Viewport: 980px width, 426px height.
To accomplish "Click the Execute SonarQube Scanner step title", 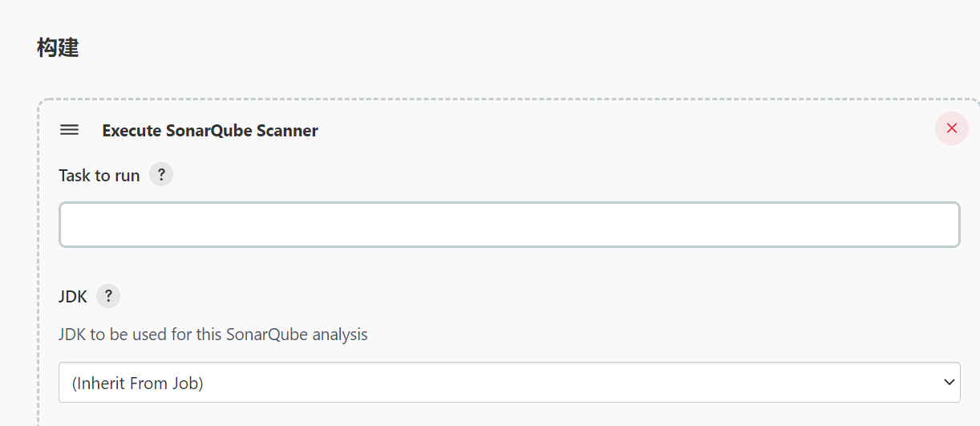I will coord(210,131).
